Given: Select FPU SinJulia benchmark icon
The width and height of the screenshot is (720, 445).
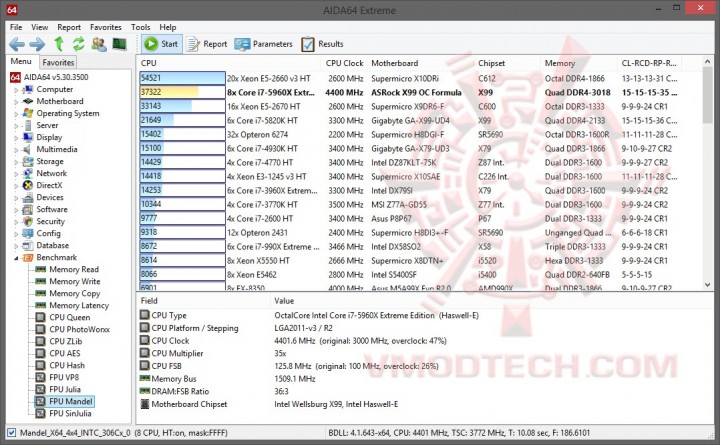Looking at the screenshot, I should tap(41, 413).
